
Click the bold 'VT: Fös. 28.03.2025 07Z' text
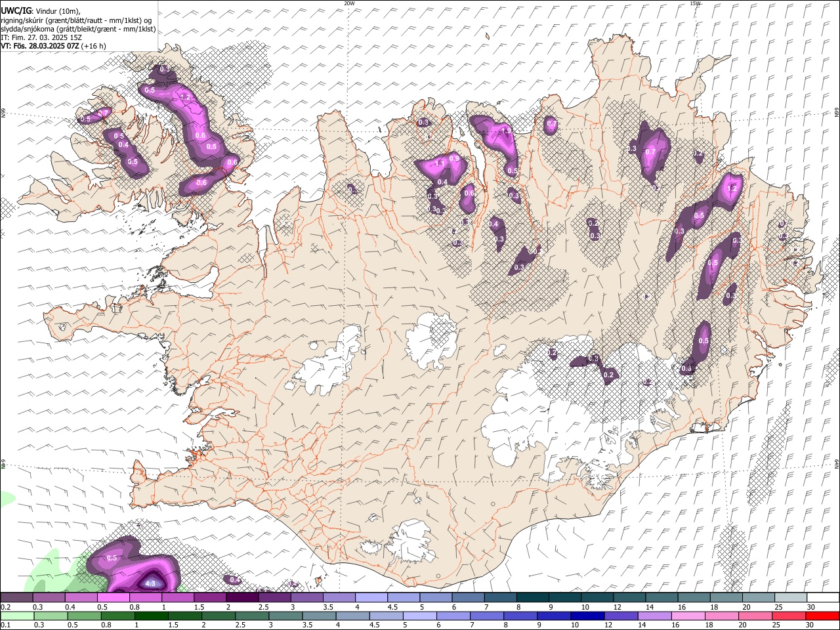pyautogui.click(x=41, y=46)
